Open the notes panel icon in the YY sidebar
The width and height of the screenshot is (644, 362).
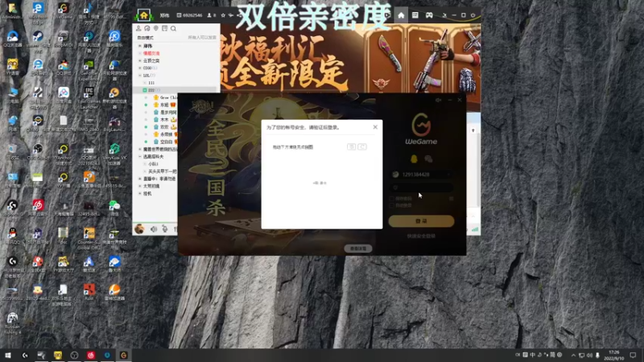click(165, 28)
